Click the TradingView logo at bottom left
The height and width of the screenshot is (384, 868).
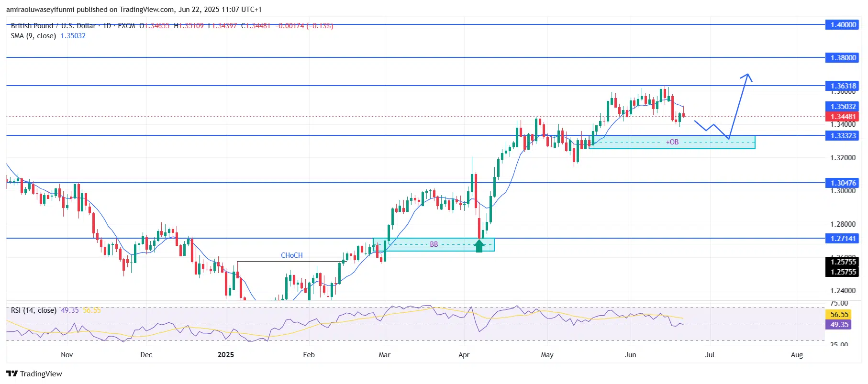pos(34,373)
